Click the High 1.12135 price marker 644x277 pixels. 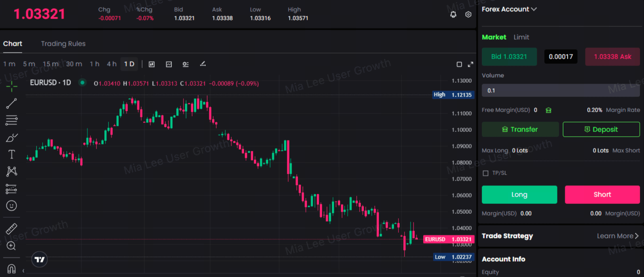(453, 95)
